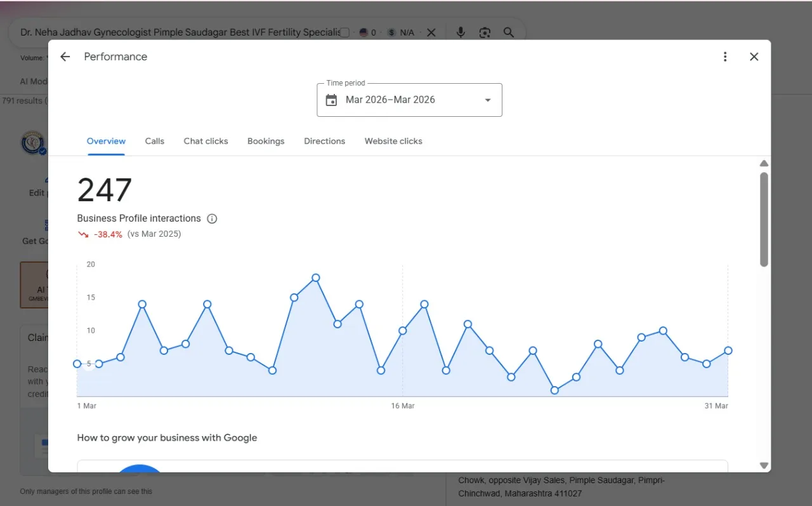The image size is (812, 506).
Task: Click the profile logo in background page
Action: [x=33, y=143]
